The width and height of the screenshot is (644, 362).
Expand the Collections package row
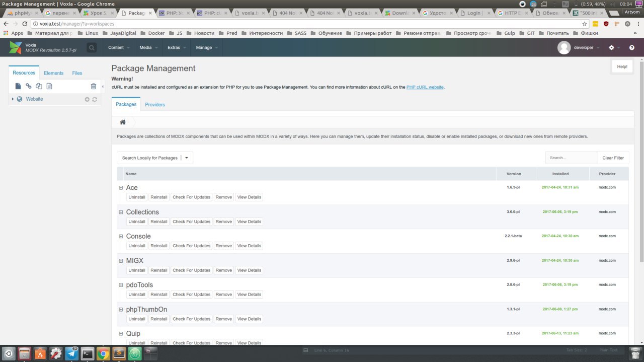coord(121,212)
